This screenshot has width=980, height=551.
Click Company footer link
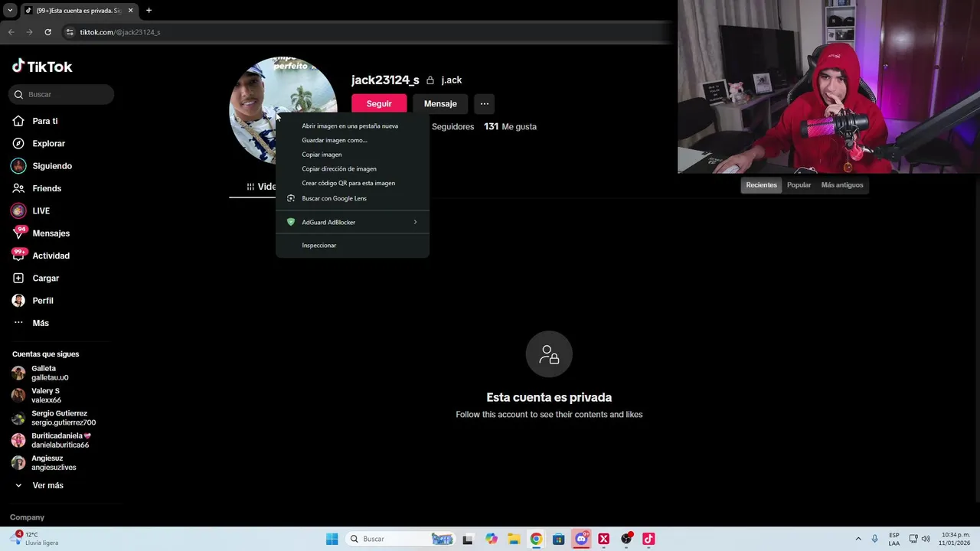coord(27,517)
